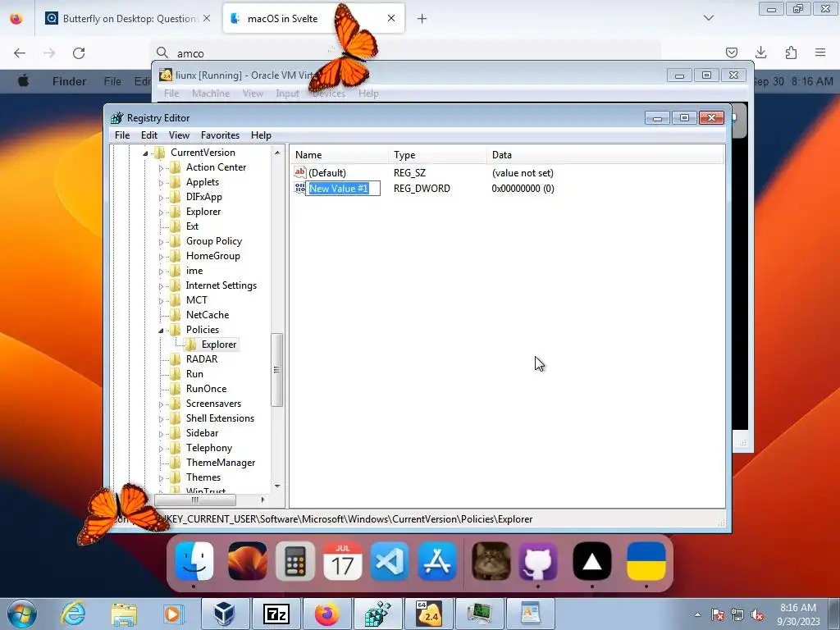Open the Firefox extensions puzzle icon

tap(791, 52)
